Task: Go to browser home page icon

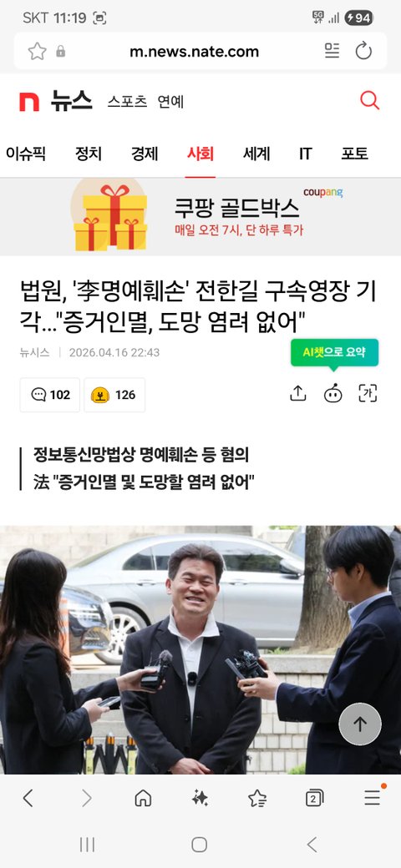Action: pos(143,798)
